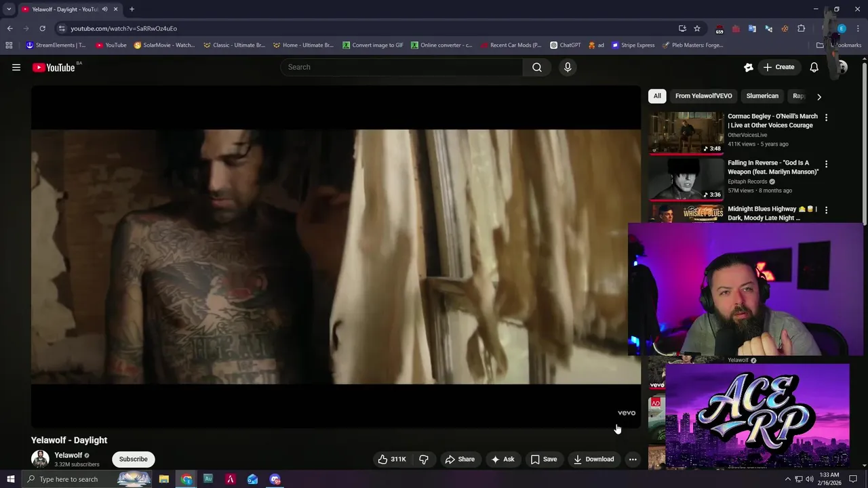Open the apps grid in bookmarks bar
This screenshot has height=488, width=868.
tap(9, 45)
